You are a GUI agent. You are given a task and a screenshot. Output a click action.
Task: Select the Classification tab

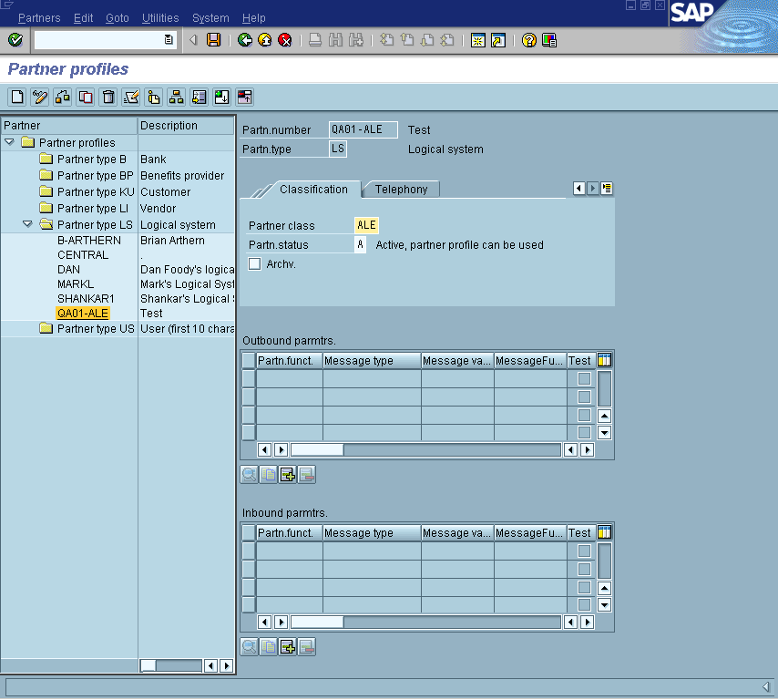pos(313,190)
